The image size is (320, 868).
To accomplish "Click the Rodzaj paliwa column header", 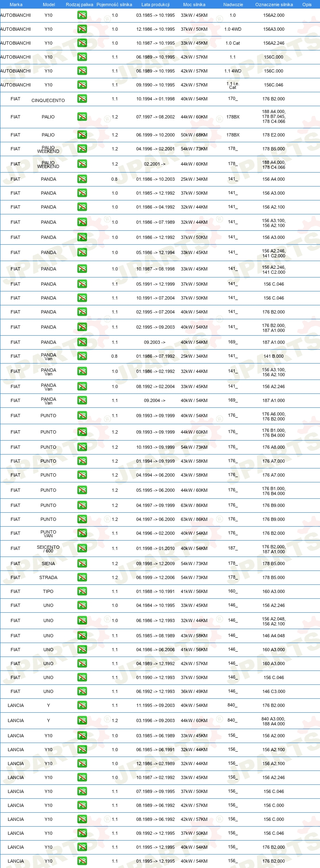I will pos(79,5).
